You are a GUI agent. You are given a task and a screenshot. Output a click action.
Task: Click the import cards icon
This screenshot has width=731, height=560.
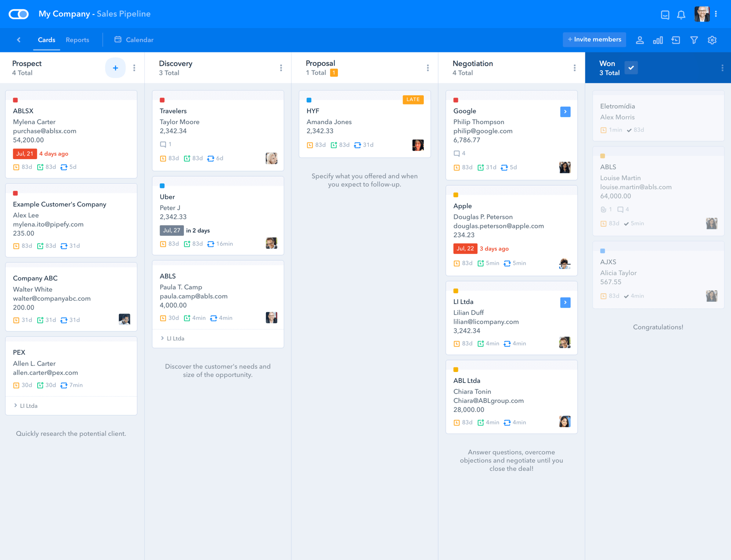pos(676,40)
